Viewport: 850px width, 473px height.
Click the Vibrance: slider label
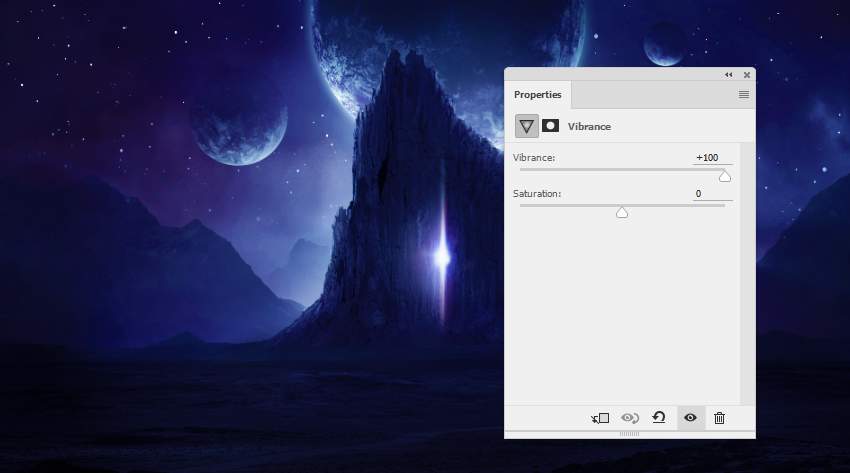tap(534, 158)
